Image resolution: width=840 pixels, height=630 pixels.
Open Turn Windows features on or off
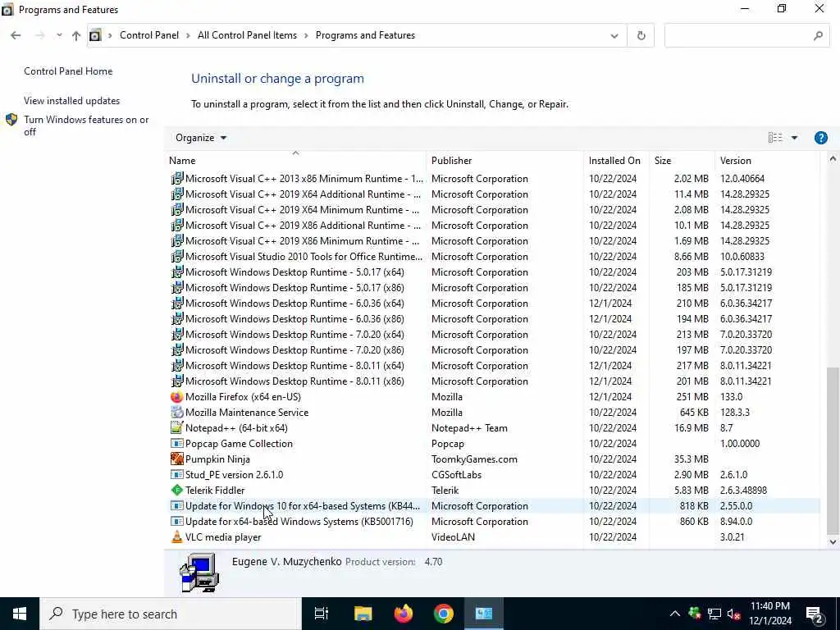(x=86, y=126)
